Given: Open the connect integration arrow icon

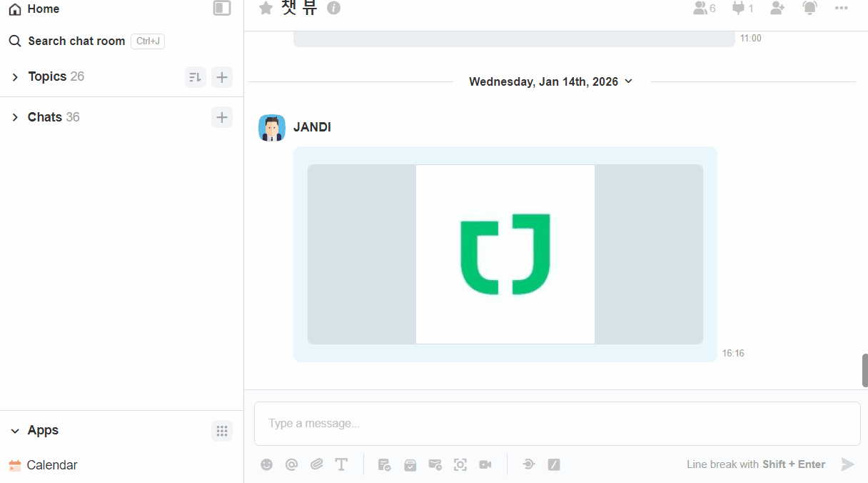Looking at the screenshot, I should coord(528,464).
